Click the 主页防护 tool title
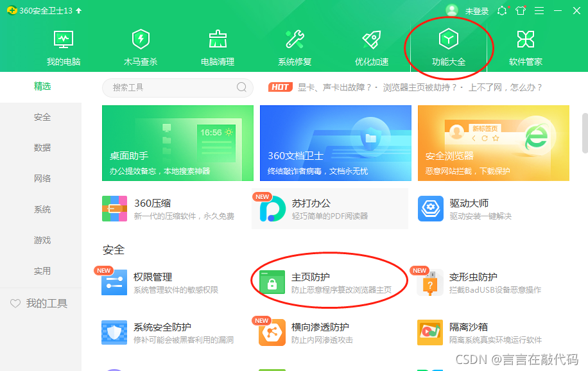The height and width of the screenshot is (371, 588). (311, 277)
